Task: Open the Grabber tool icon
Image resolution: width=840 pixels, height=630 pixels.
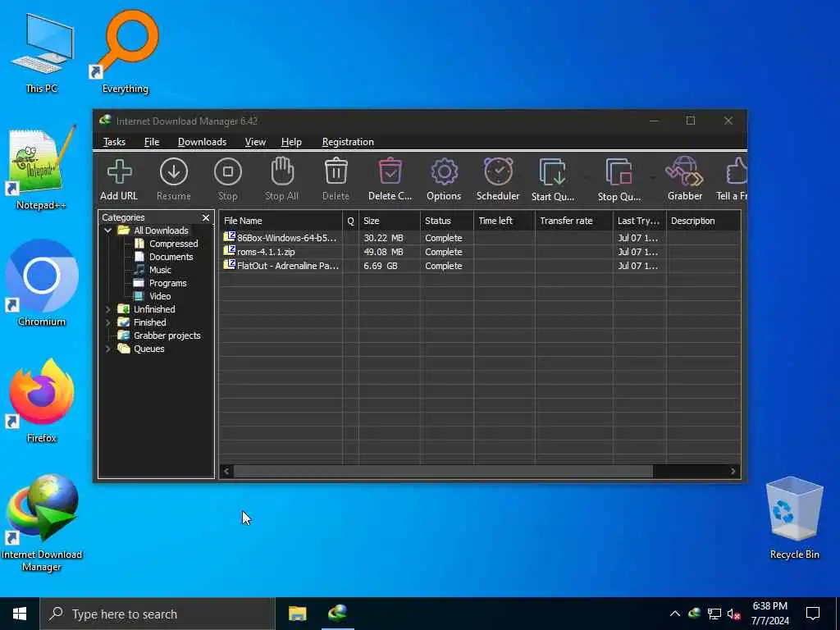Action: 684,171
